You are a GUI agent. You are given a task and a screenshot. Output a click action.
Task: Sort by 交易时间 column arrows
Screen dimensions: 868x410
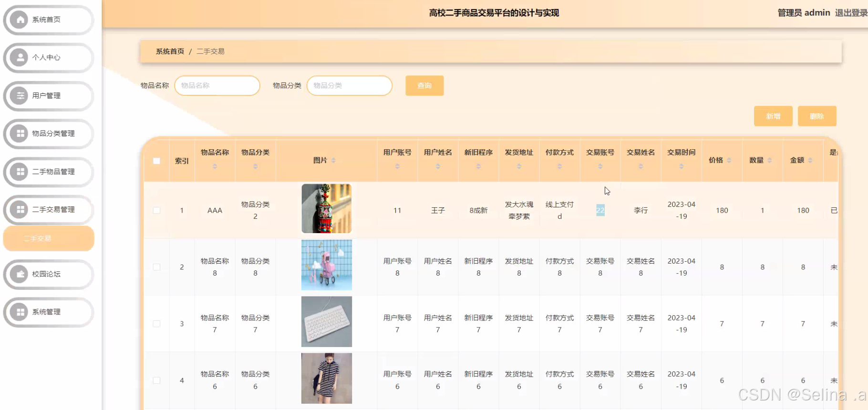[681, 166]
